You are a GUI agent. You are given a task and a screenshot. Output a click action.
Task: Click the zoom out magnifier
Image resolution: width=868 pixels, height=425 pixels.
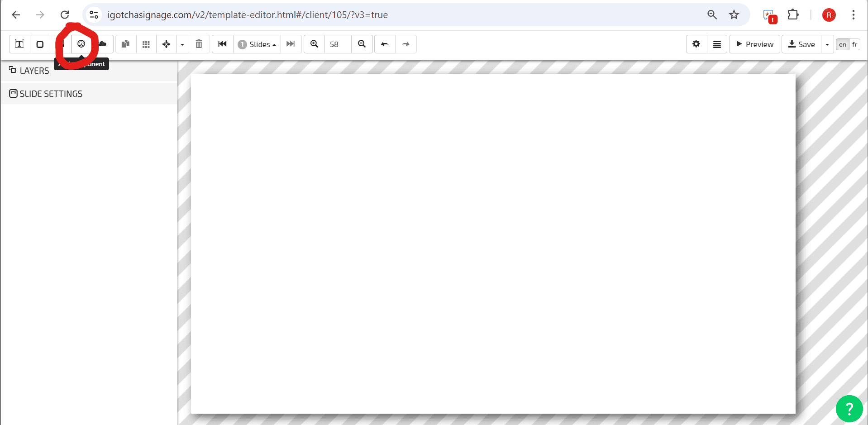pos(362,44)
